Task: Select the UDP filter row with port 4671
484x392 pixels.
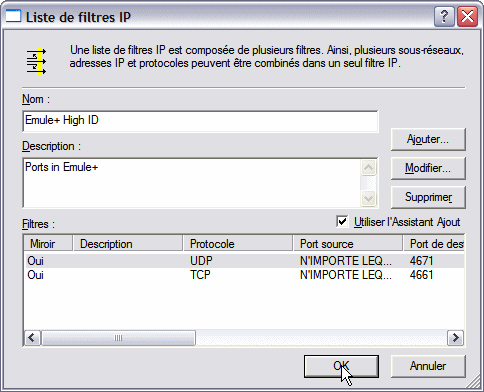Action: pos(244,261)
